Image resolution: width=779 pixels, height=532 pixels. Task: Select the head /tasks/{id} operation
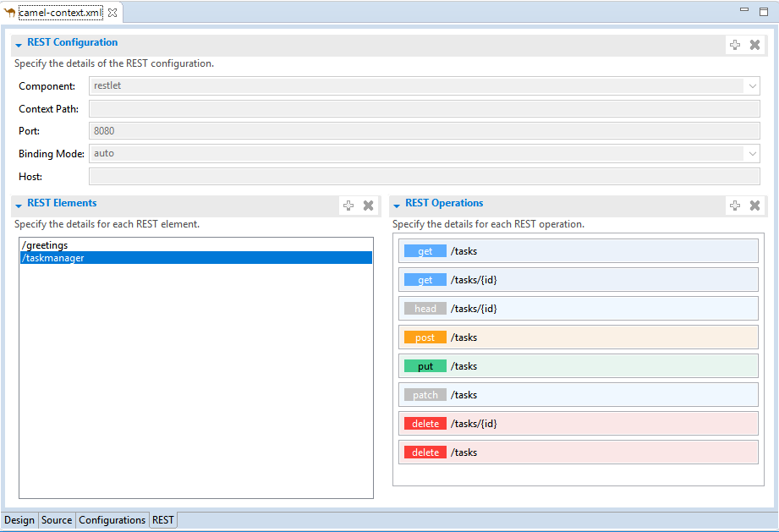(x=578, y=309)
